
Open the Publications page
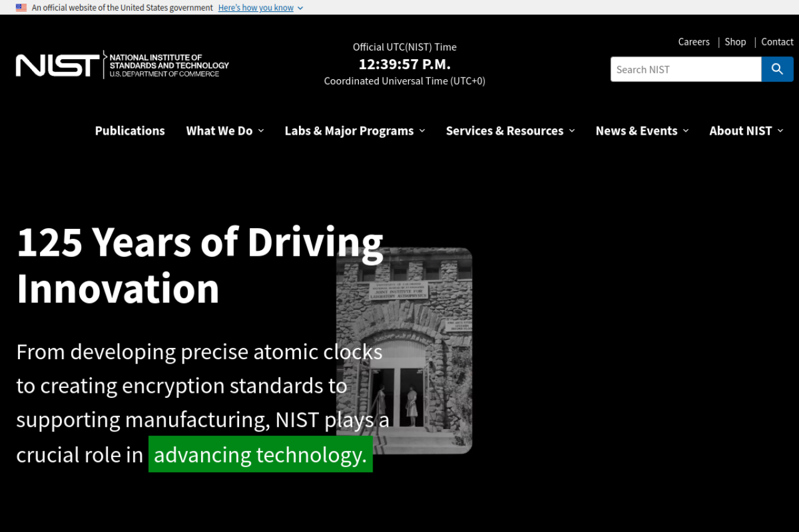tap(130, 131)
